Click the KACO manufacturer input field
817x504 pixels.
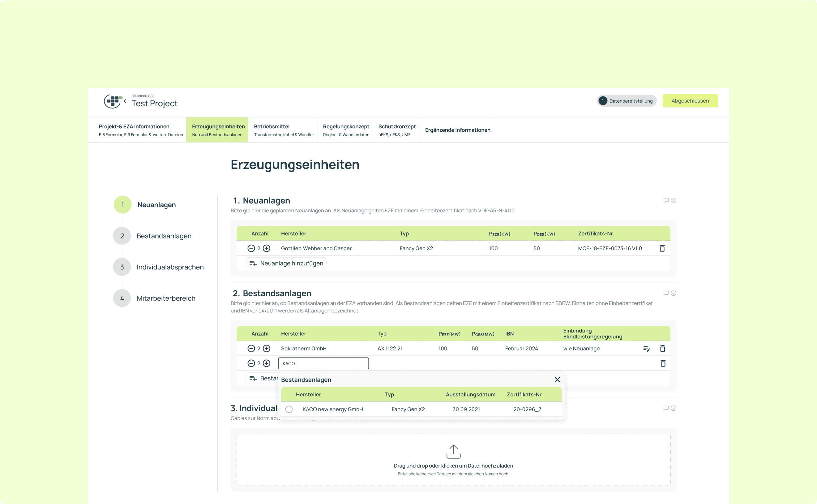coord(323,363)
